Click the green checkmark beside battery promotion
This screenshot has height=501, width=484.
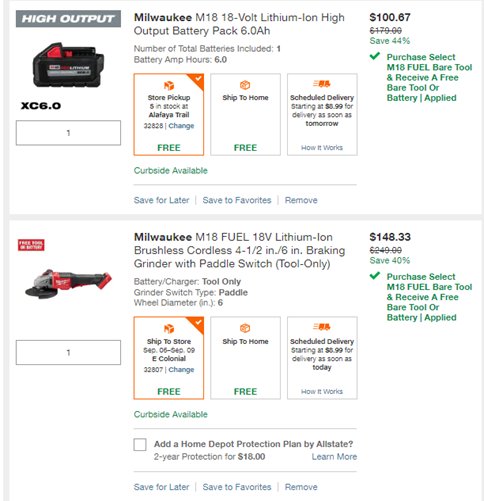click(x=375, y=56)
